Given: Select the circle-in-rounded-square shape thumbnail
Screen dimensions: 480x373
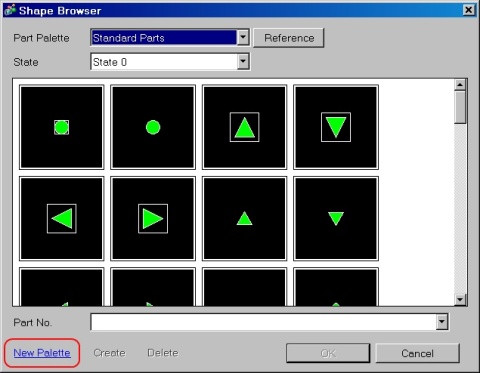Looking at the screenshot, I should [x=62, y=127].
